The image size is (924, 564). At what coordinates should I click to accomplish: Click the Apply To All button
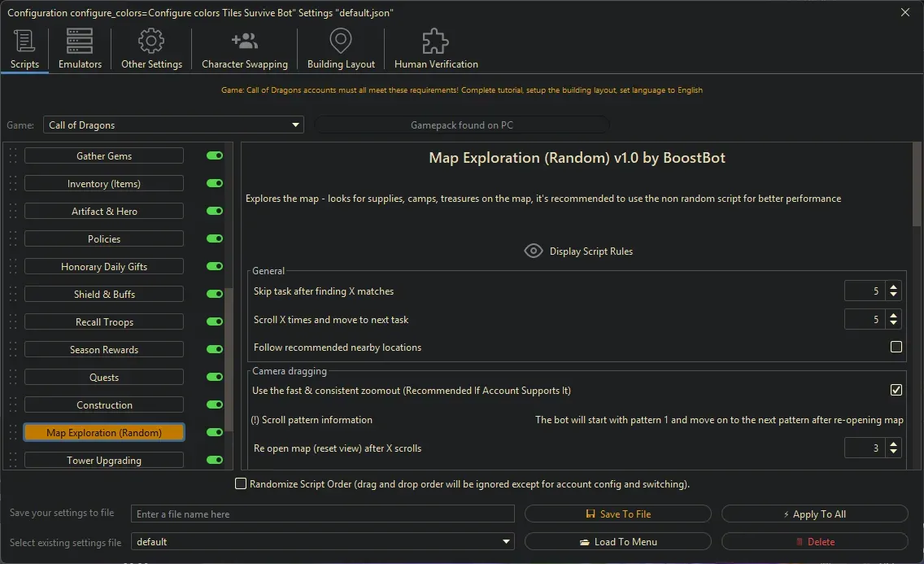[814, 514]
